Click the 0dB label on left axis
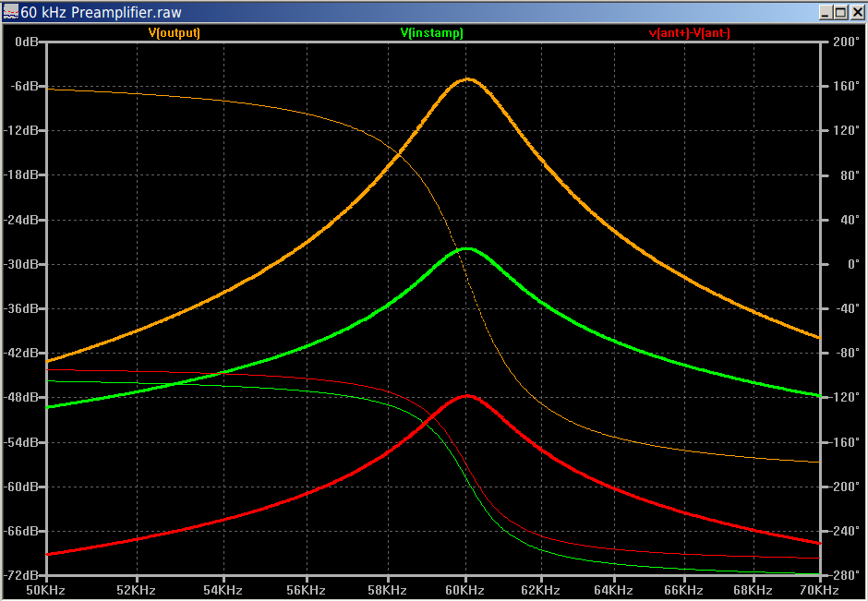The width and height of the screenshot is (868, 601). (x=26, y=42)
